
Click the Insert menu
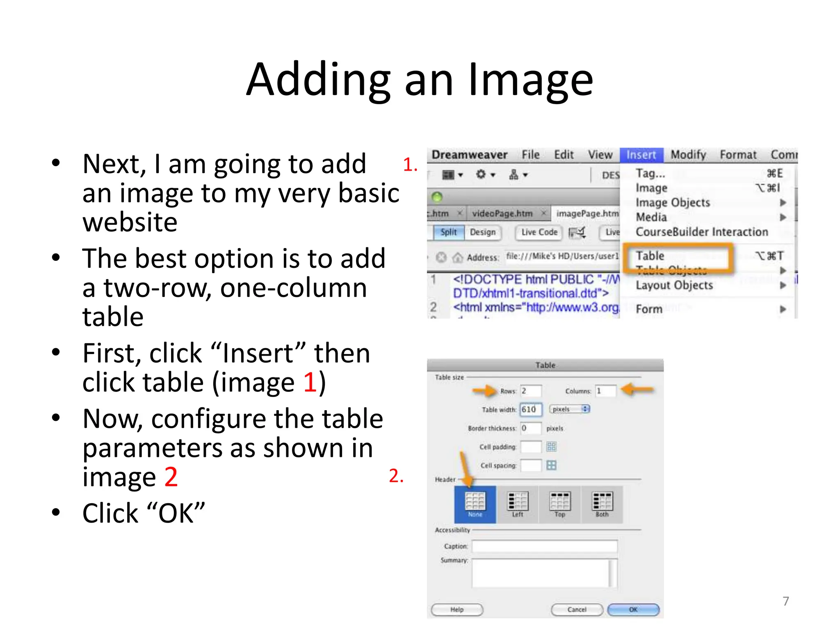[641, 155]
